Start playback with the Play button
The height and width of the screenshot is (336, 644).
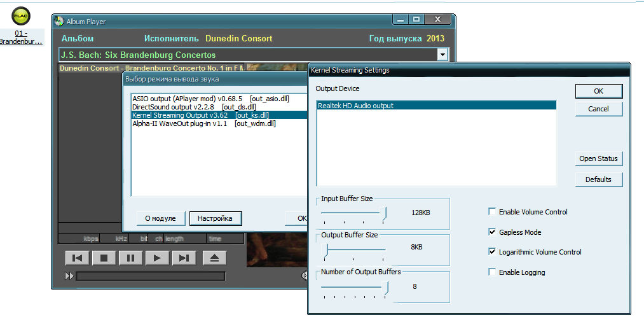[x=157, y=258]
